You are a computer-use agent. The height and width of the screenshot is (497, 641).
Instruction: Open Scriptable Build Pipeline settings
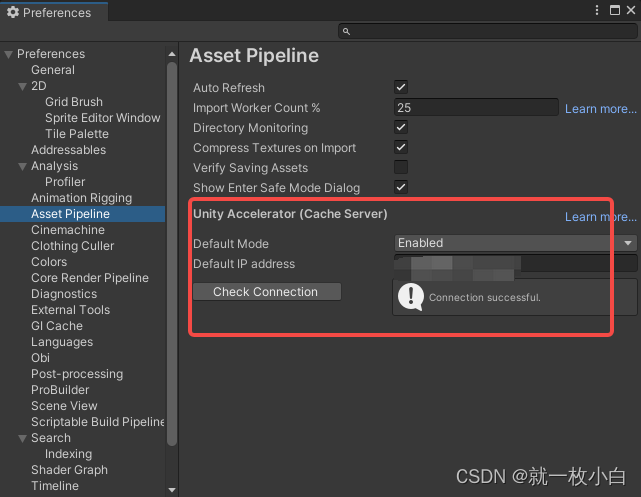click(98, 422)
